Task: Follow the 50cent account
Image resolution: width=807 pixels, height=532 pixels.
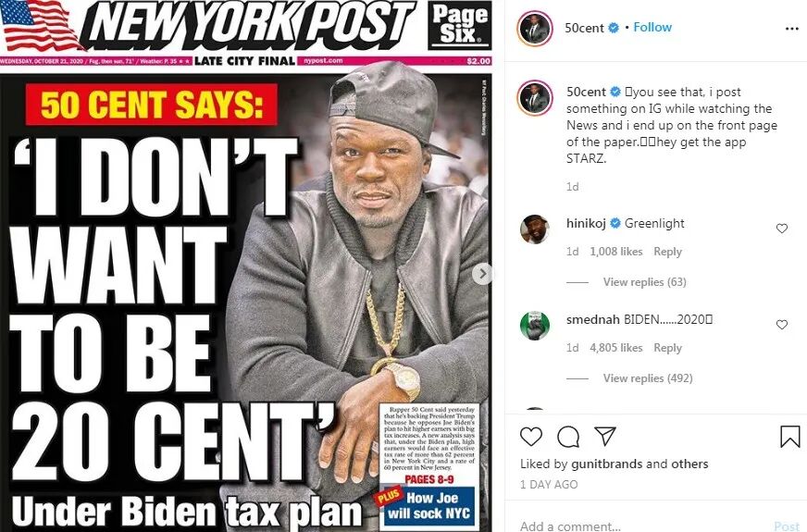Action: tap(652, 27)
